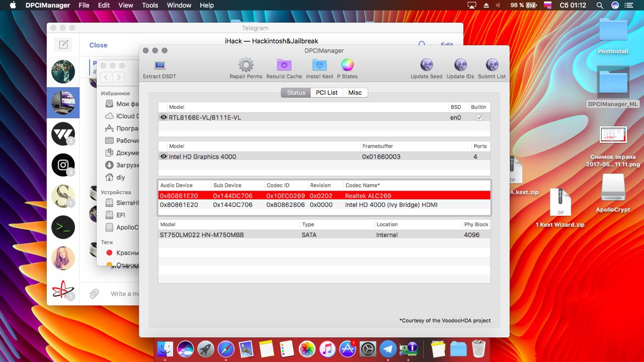The height and width of the screenshot is (362, 644).
Task: Open the Window menu
Action: pos(179,5)
